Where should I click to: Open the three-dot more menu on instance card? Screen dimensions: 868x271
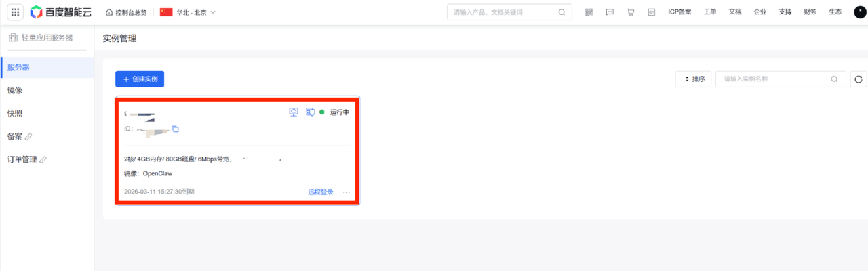(347, 192)
